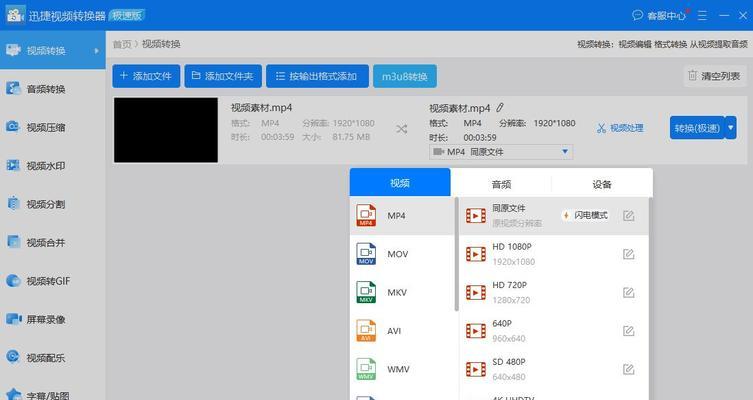Open 视频压缩 in the sidebar

(x=52, y=127)
